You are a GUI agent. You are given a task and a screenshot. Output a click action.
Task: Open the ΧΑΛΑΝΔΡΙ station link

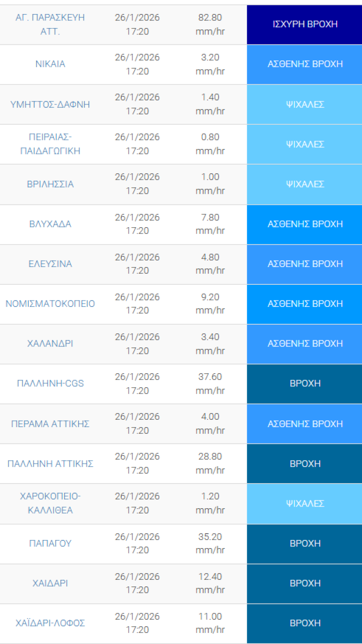point(50,344)
